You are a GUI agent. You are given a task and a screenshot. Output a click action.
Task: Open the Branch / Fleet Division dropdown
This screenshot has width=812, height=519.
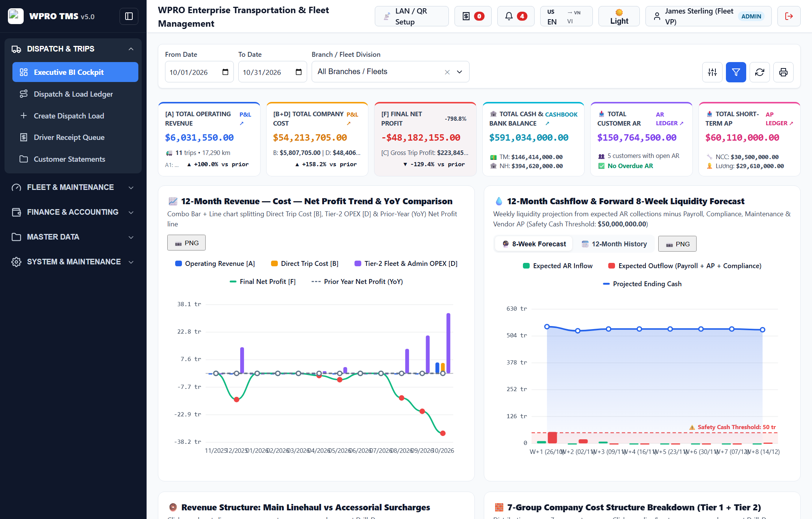(x=390, y=71)
